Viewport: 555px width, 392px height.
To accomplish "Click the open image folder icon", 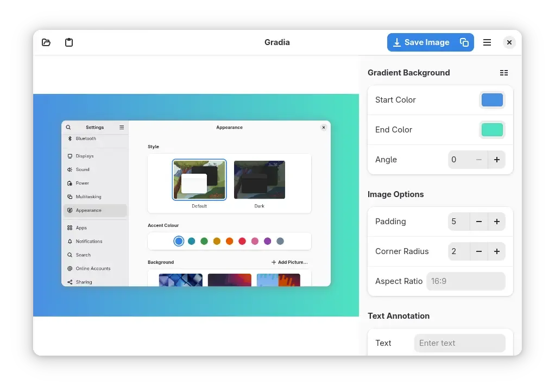I will point(46,42).
